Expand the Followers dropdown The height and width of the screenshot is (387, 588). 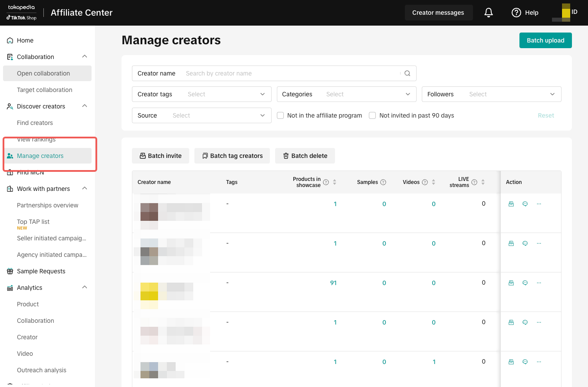[x=491, y=94]
